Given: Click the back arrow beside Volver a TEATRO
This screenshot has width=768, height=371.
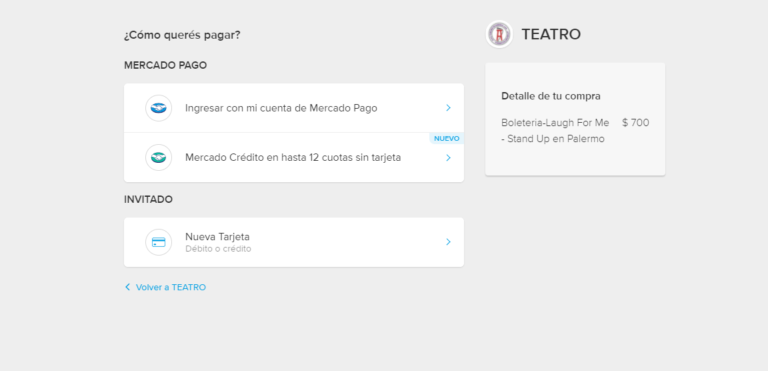Looking at the screenshot, I should [x=128, y=287].
